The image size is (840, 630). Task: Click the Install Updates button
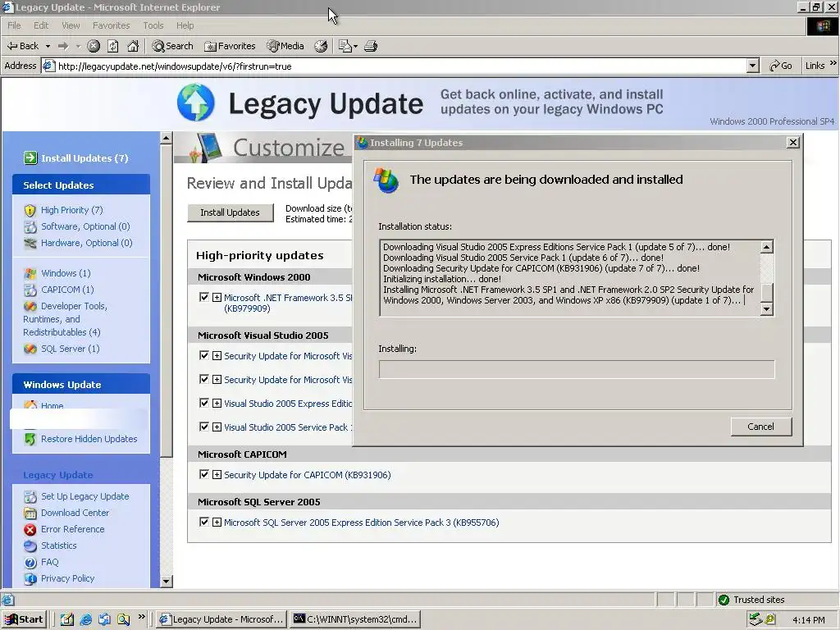point(230,212)
